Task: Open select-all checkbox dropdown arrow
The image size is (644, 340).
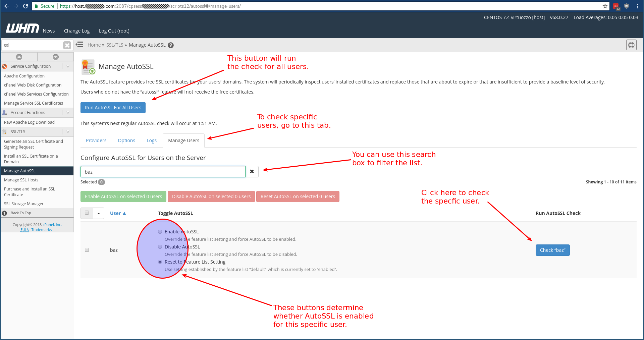Action: (x=99, y=213)
